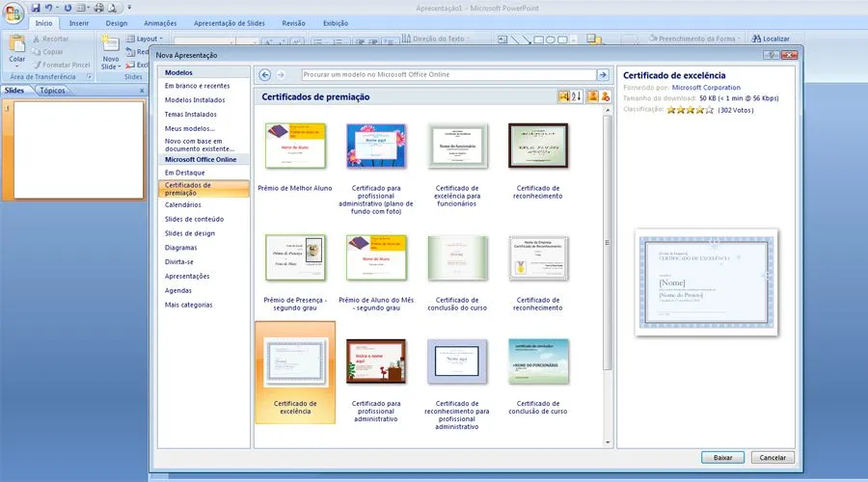868x482 pixels.
Task: Open Meus modelos... option
Action: 189,128
